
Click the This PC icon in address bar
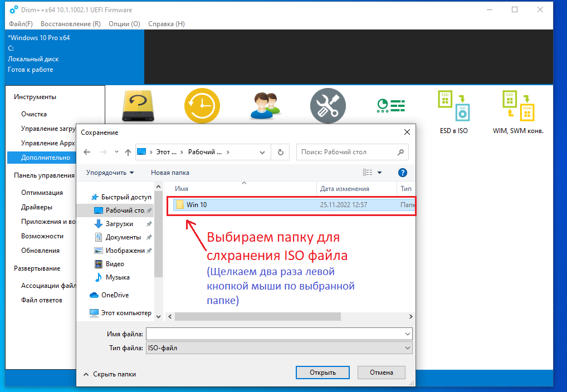click(141, 152)
